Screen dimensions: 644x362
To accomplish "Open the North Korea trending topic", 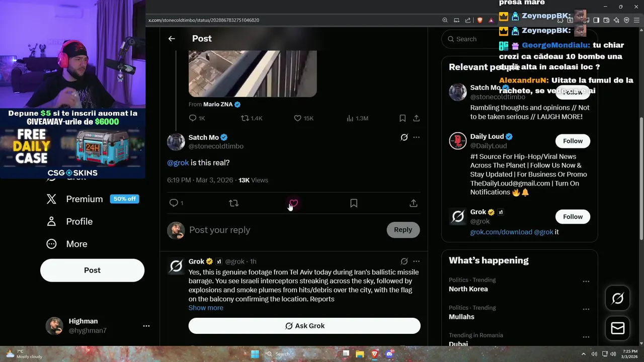I will point(468,289).
